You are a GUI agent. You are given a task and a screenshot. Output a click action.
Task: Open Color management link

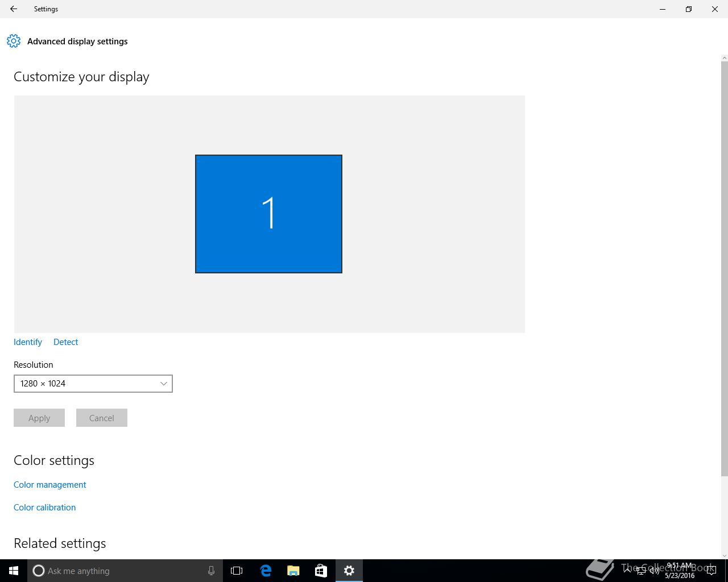tap(50, 485)
